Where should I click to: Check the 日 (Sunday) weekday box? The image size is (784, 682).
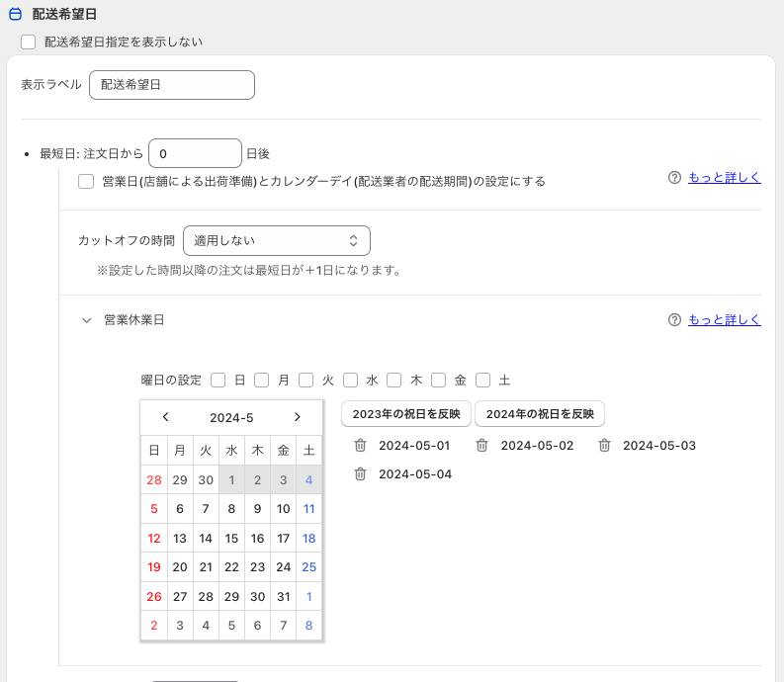[218, 380]
